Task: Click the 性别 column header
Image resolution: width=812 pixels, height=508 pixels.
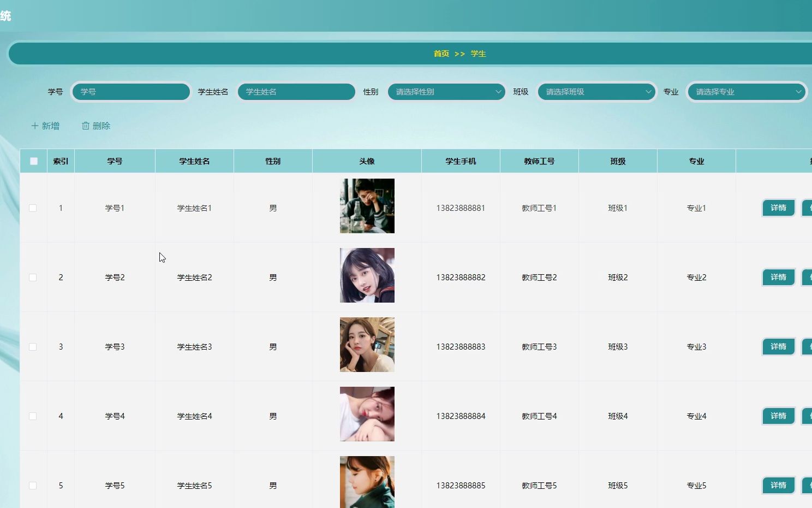Action: coord(273,161)
